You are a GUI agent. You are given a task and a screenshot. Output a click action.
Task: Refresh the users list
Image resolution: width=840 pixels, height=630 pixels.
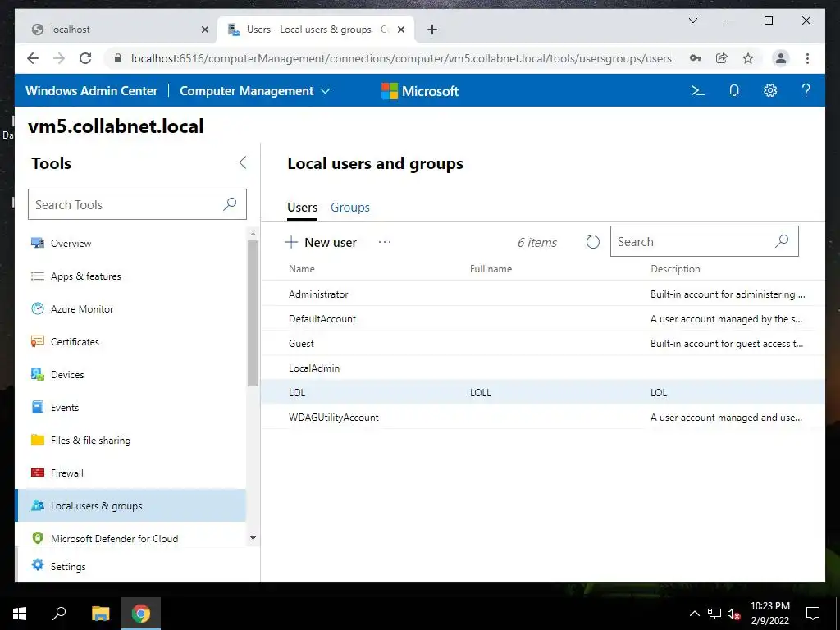592,242
